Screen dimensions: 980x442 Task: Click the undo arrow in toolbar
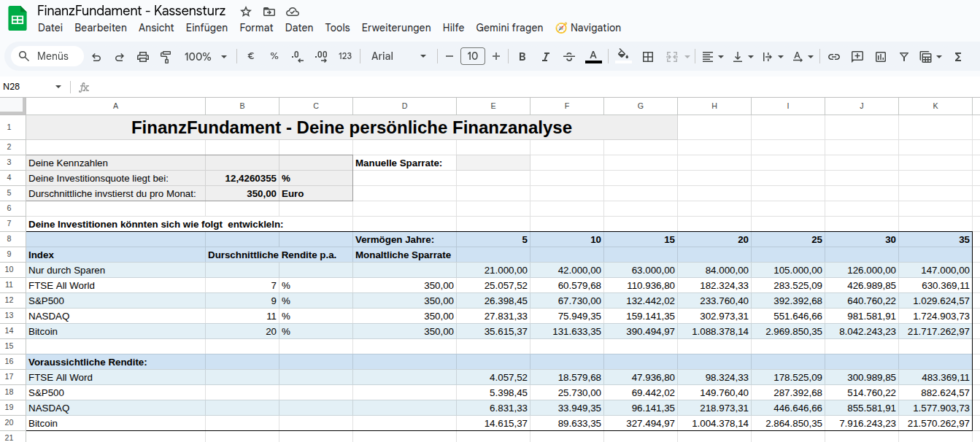(x=96, y=57)
